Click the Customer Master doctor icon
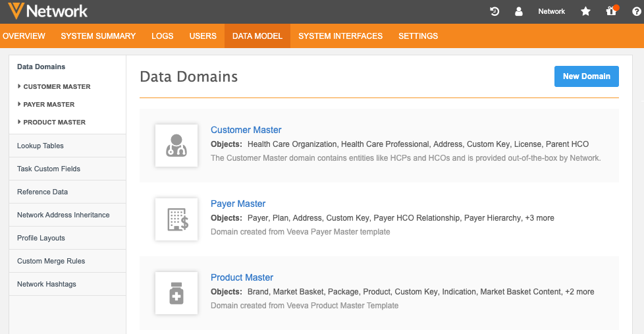644x334 pixels. 176,146
